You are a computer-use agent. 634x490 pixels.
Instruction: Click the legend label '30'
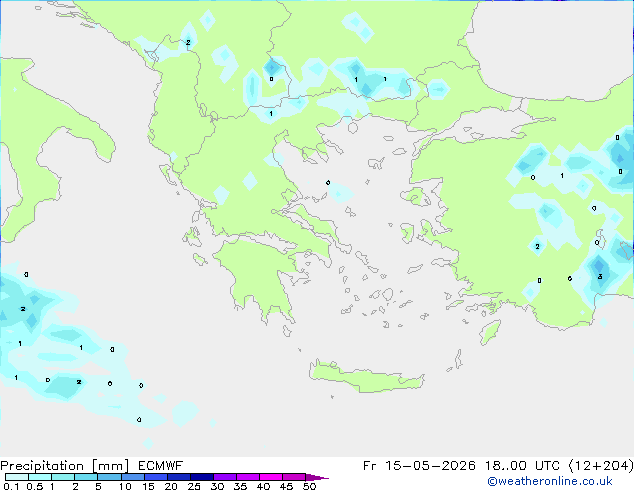[217, 486]
